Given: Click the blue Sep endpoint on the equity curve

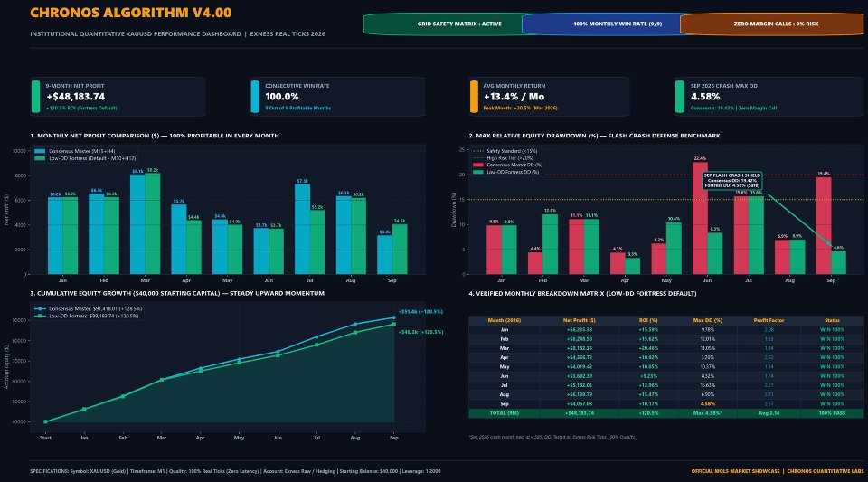Looking at the screenshot, I should 394,317.
